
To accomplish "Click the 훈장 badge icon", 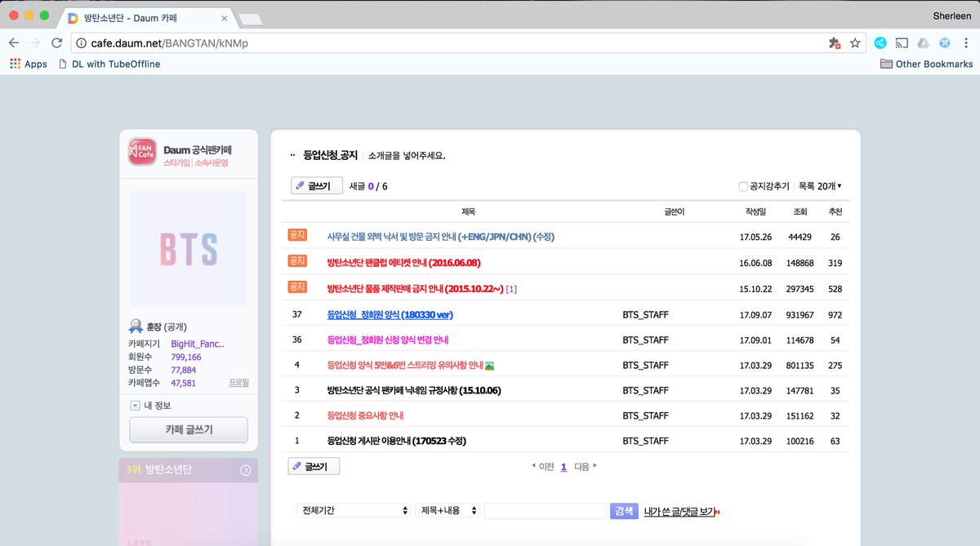I will [x=136, y=326].
